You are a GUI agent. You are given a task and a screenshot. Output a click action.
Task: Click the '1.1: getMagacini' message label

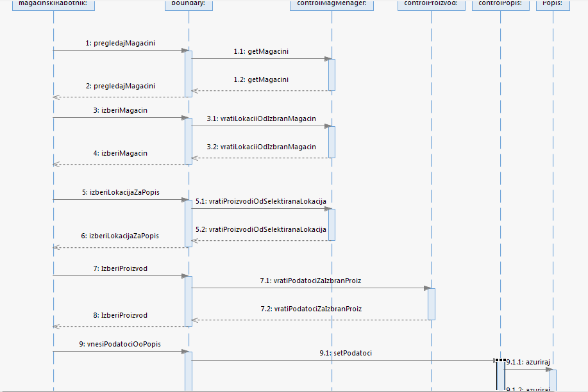click(x=260, y=52)
